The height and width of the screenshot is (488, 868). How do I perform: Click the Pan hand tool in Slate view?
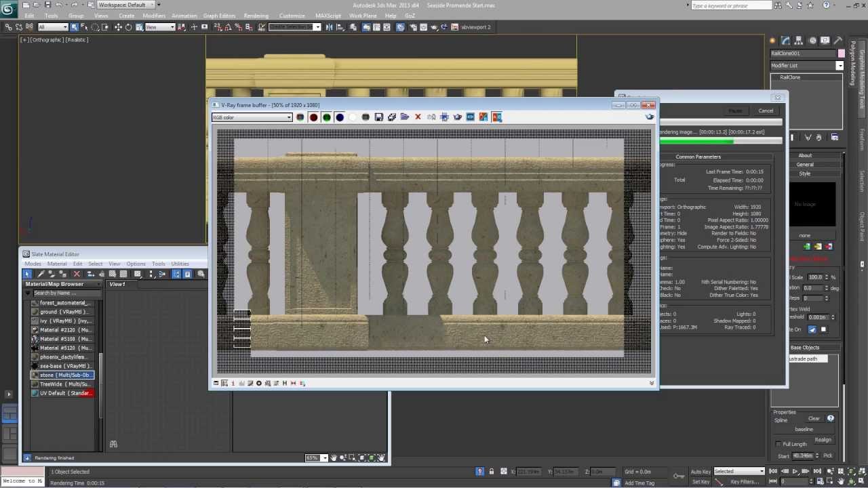tap(334, 457)
